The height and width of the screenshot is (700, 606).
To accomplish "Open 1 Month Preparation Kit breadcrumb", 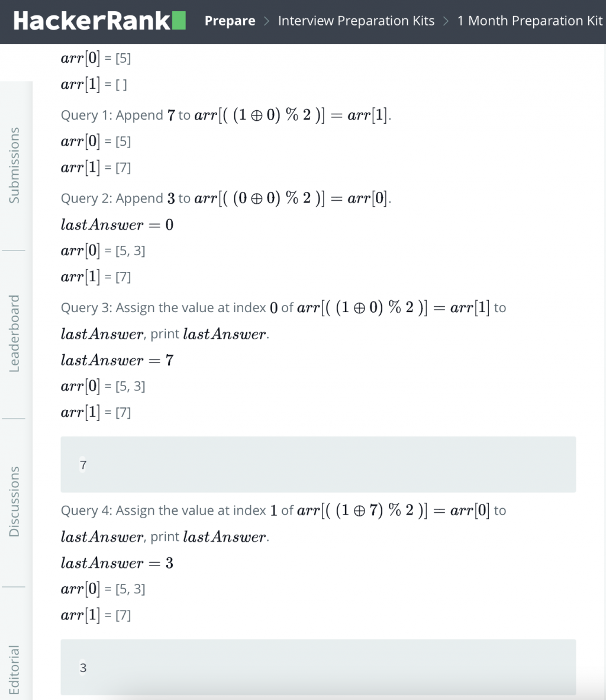I will click(x=530, y=21).
